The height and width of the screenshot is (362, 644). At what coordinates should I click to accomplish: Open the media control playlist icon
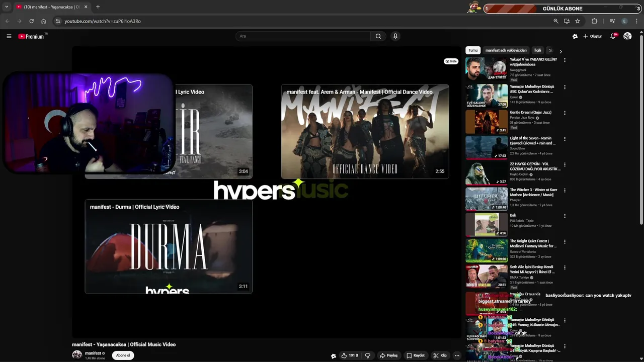pos(612,21)
